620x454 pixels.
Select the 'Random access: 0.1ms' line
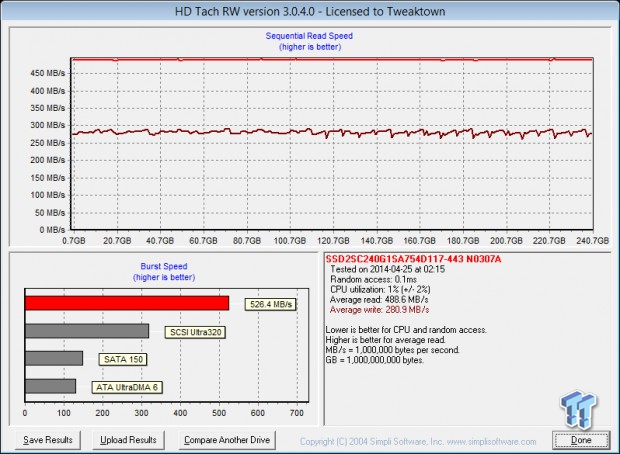(373, 280)
